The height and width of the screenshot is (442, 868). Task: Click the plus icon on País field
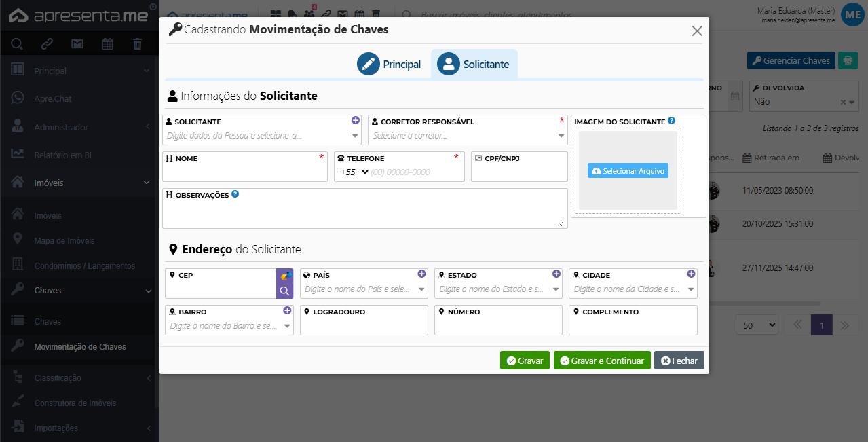[421, 274]
